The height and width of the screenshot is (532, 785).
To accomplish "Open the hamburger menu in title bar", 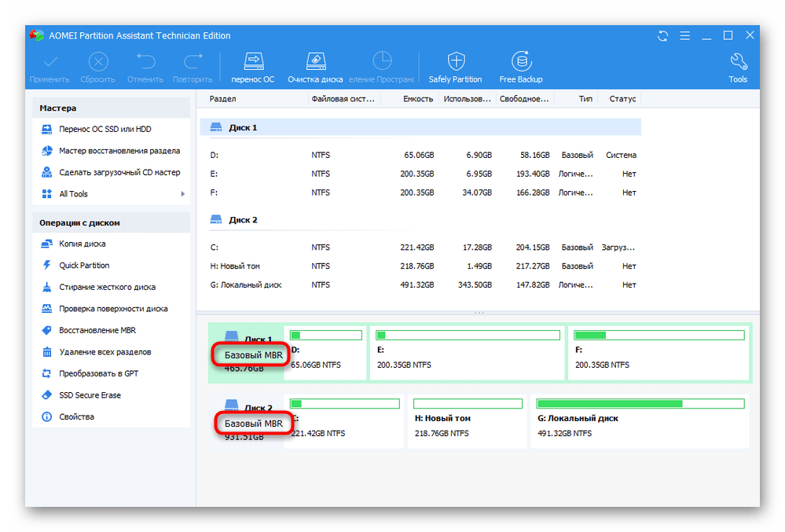I will (684, 35).
